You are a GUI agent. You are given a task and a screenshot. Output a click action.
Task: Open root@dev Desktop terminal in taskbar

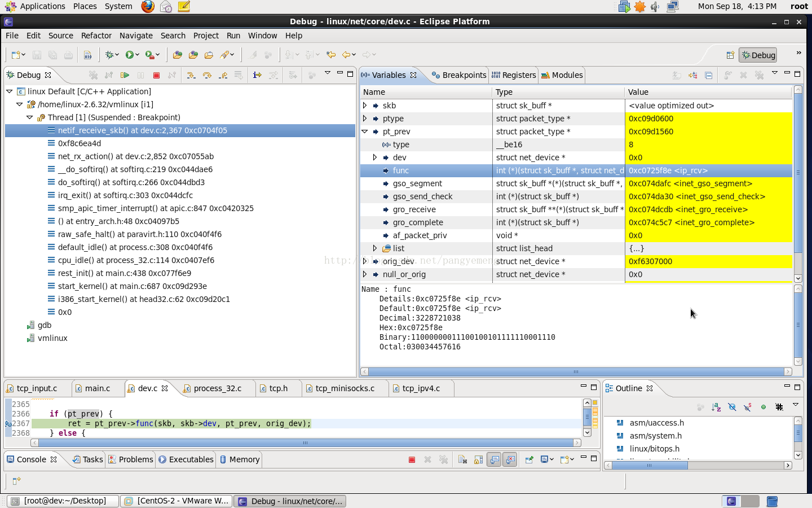tap(64, 501)
